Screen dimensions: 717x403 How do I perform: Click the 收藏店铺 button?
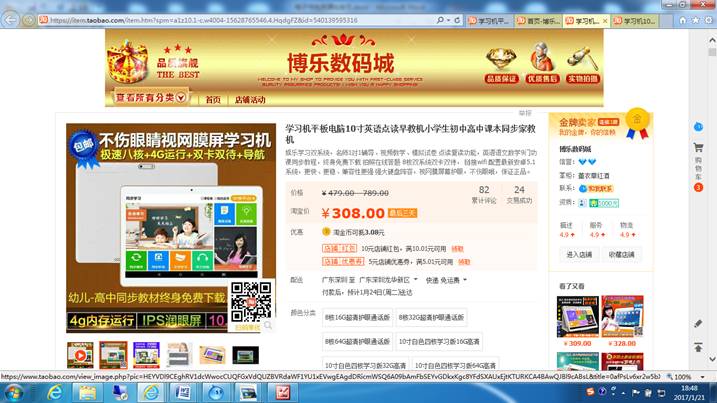pos(621,254)
